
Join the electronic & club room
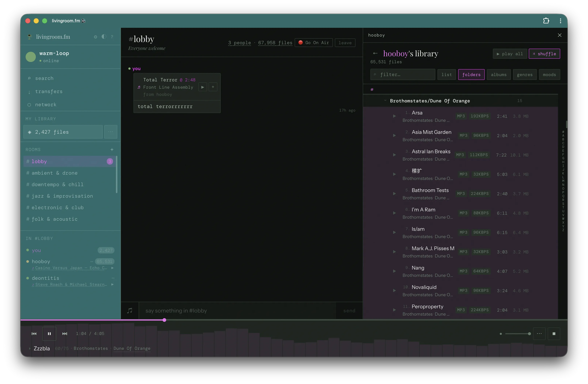69,208
